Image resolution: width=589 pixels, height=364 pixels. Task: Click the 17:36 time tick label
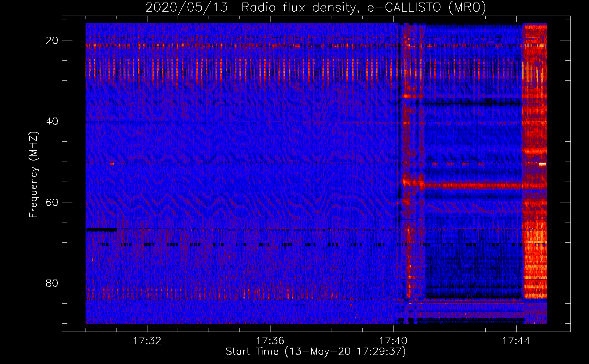coord(270,341)
